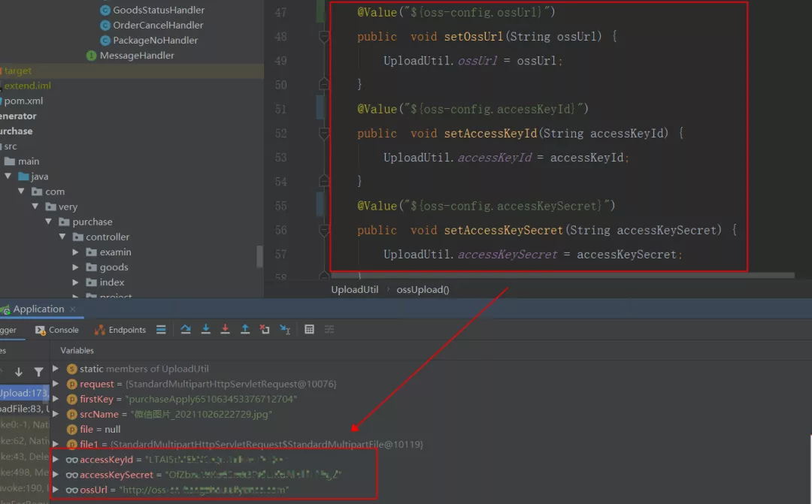The image size is (812, 504).
Task: Toggle fold marker at setAccessKeyId method
Action: [x=324, y=134]
